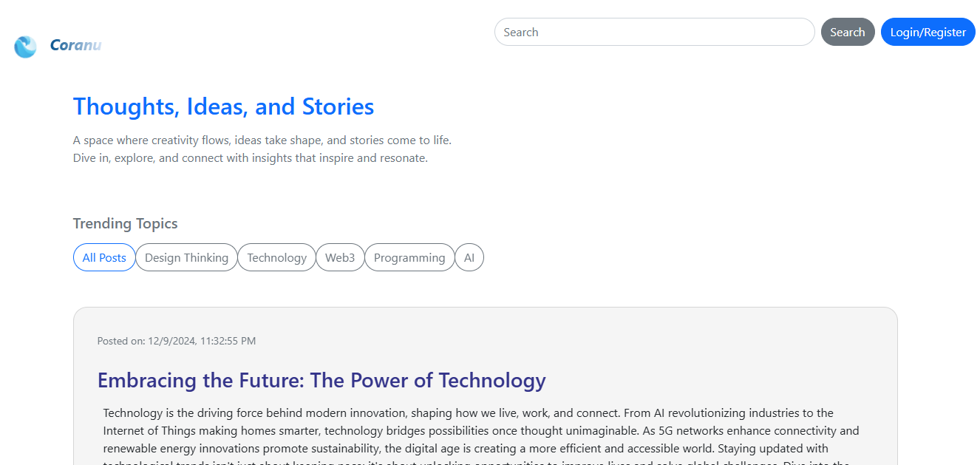This screenshot has width=980, height=465.
Task: Select the All Posts filter pill
Action: click(x=104, y=257)
